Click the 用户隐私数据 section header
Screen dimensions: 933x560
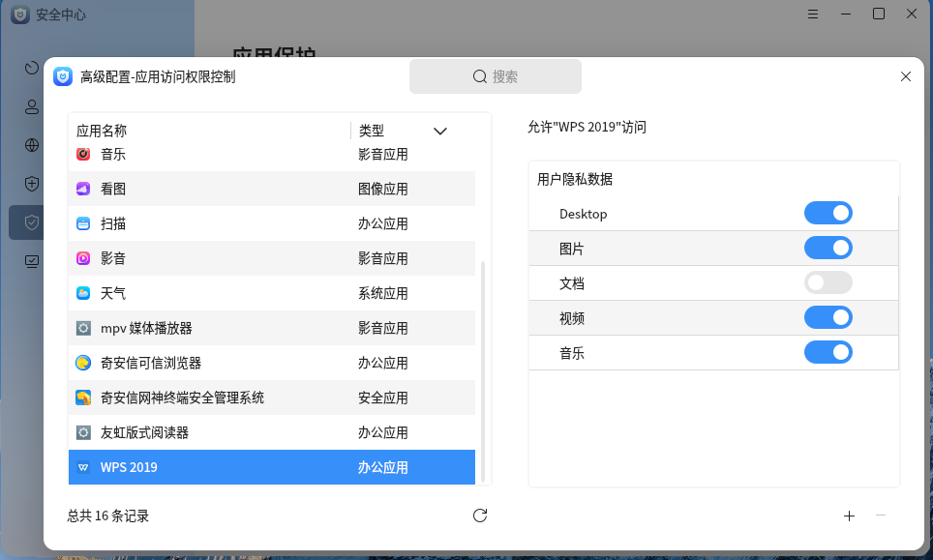pyautogui.click(x=574, y=179)
